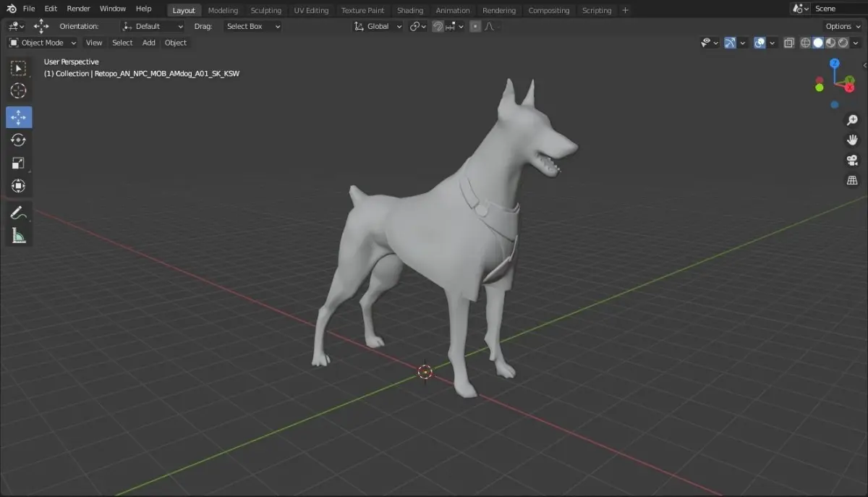Viewport: 868px width, 497px height.
Task: Open the overlays options dropdown arrow
Action: [x=773, y=43]
